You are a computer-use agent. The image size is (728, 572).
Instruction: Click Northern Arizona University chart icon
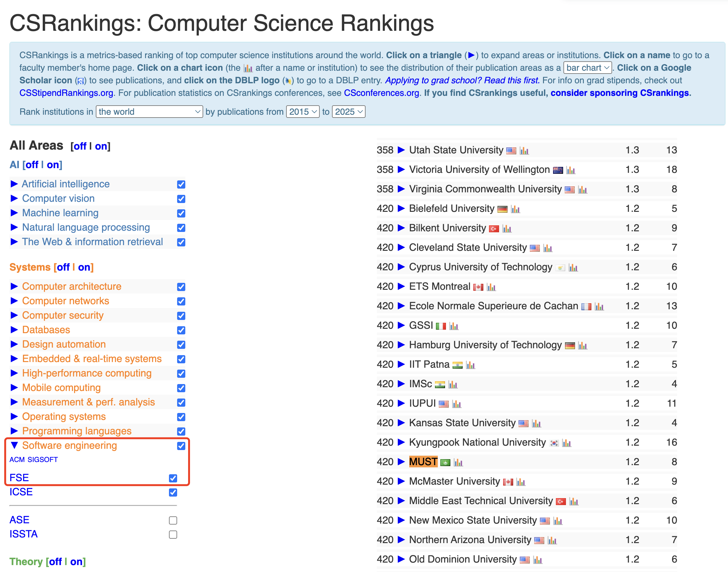pos(552,540)
